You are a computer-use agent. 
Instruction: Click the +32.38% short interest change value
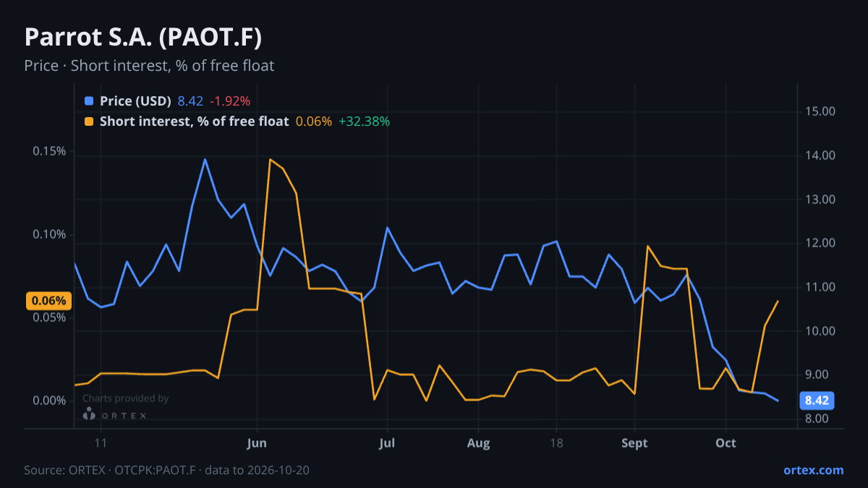pyautogui.click(x=364, y=121)
